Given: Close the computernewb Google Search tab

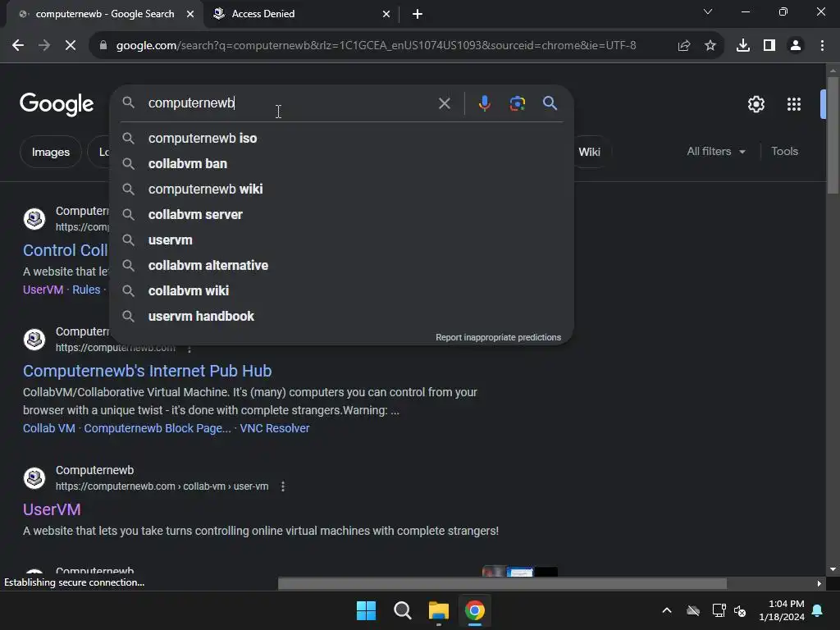Looking at the screenshot, I should coord(190,14).
